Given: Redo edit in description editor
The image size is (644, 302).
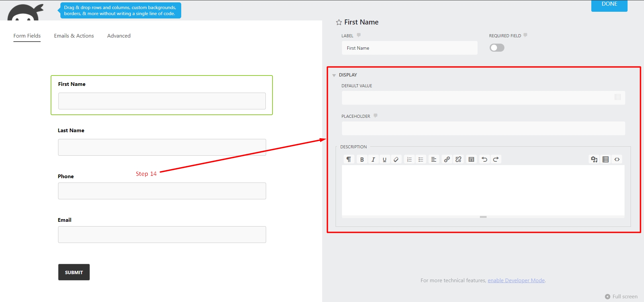Looking at the screenshot, I should pos(496,159).
